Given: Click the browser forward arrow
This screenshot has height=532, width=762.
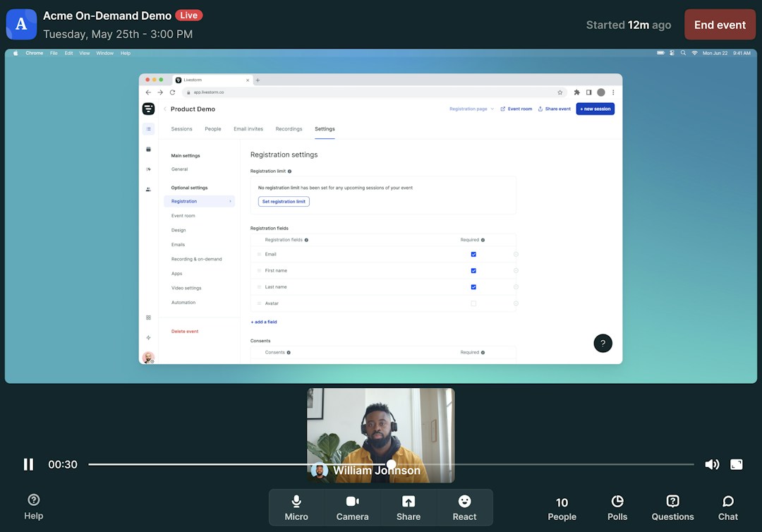Looking at the screenshot, I should (x=160, y=92).
